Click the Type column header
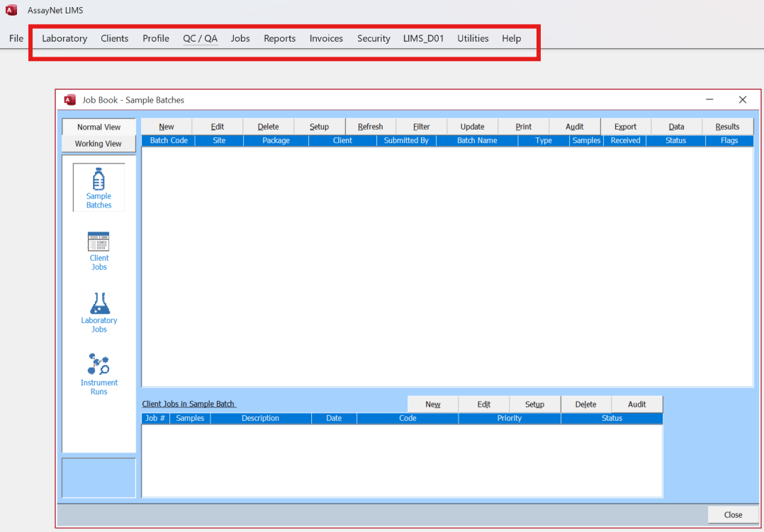 (544, 140)
